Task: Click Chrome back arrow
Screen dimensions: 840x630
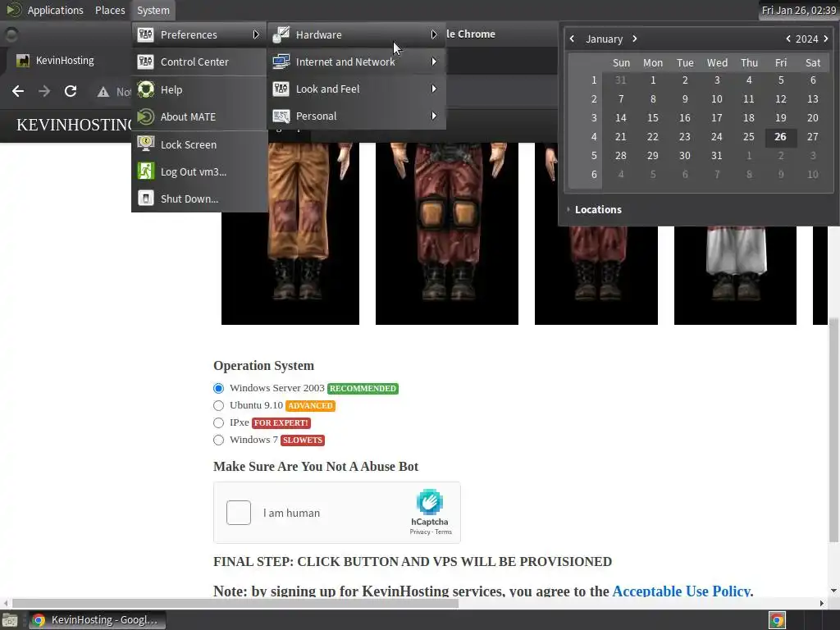Action: tap(18, 92)
